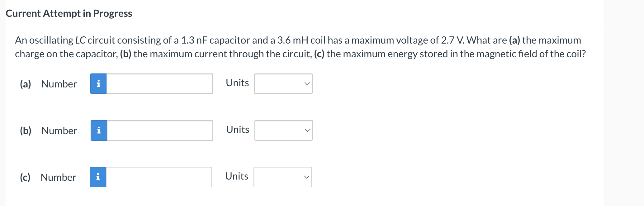
Task: Open the Units menu for part (c)
Action: pyautogui.click(x=282, y=176)
